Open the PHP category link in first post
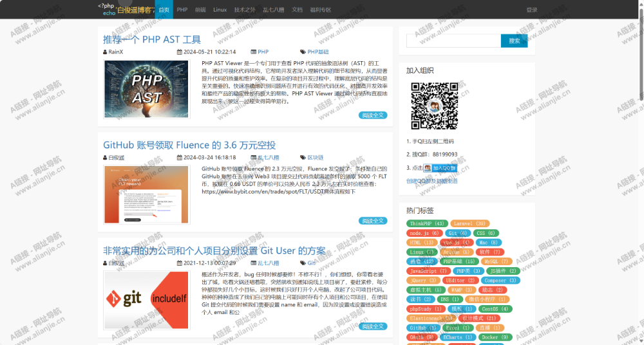The width and height of the screenshot is (644, 345). tap(263, 51)
